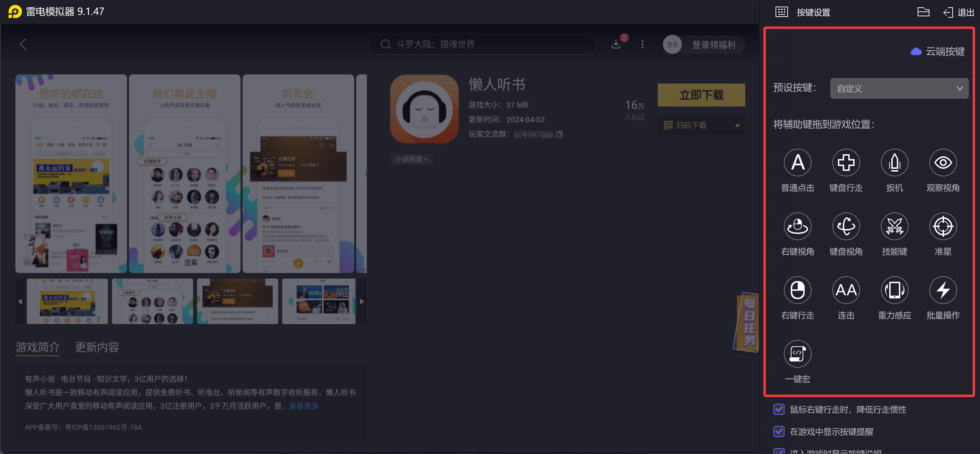The image size is (980, 454).
Task: Open the 每日任务 floating banner
Action: pos(746,322)
